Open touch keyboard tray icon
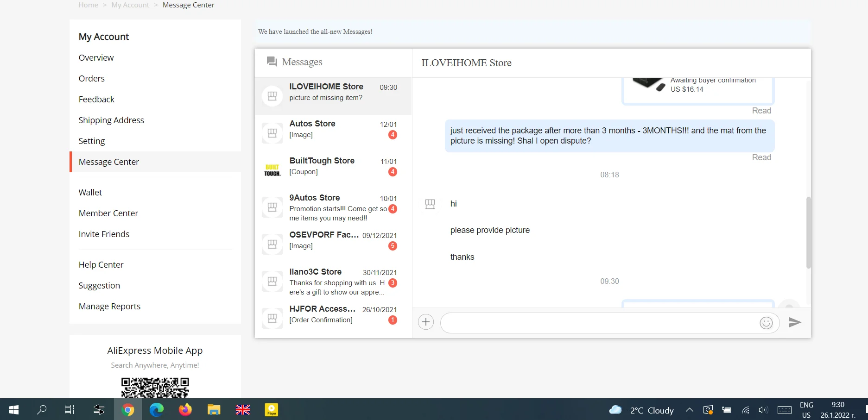 pyautogui.click(x=785, y=410)
